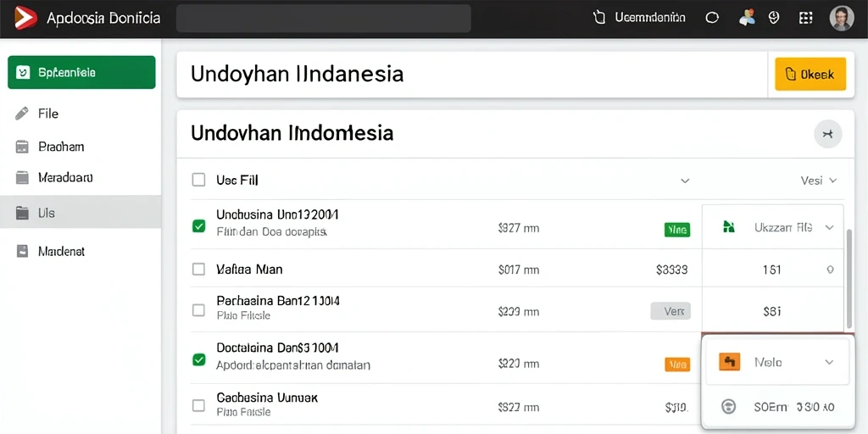Click the orange icon beside Molo
Screen dimensions: 868x434
click(730, 362)
